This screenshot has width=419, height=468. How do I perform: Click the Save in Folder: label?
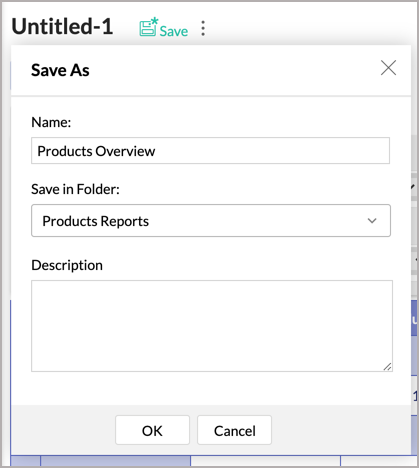(75, 189)
